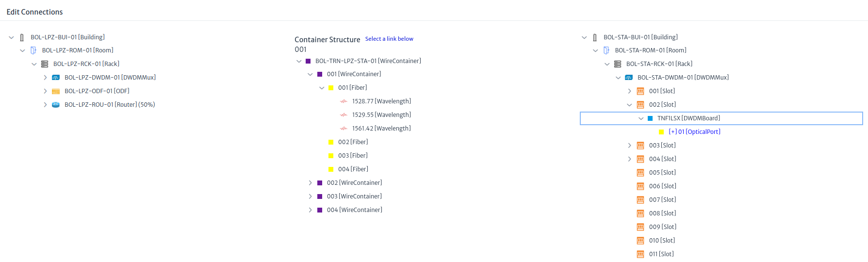Collapse the BOL-STA-BUI-01 building node

tap(584, 37)
